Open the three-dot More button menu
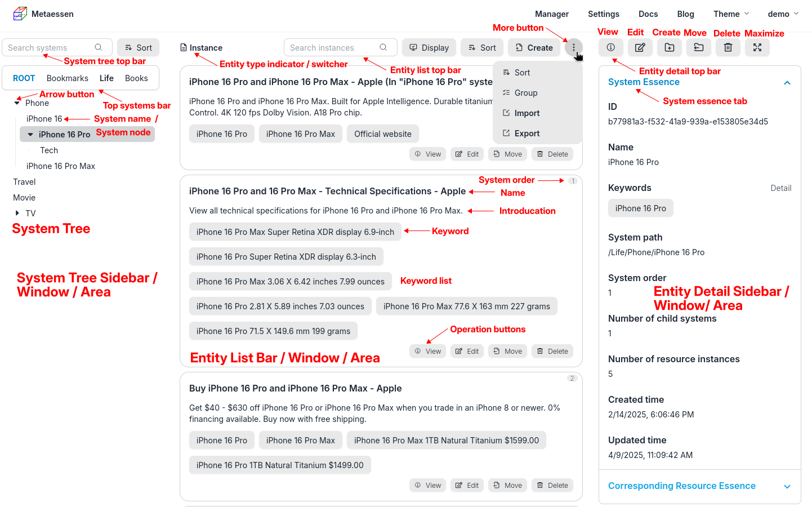 tap(573, 48)
